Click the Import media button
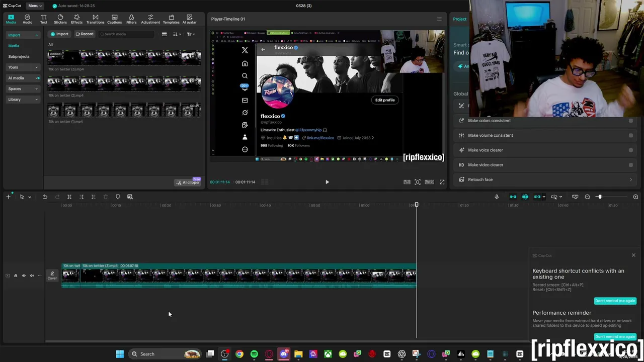Screen dimensions: 644x362 pos(59,34)
